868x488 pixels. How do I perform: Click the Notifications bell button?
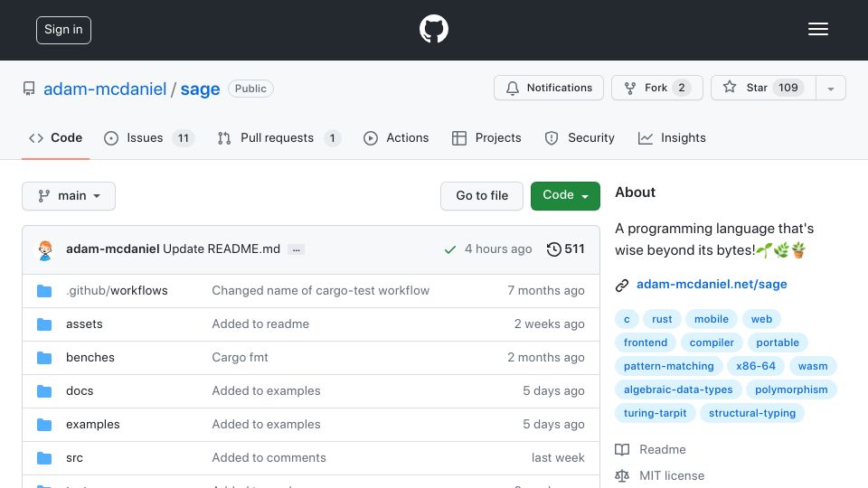pos(549,88)
